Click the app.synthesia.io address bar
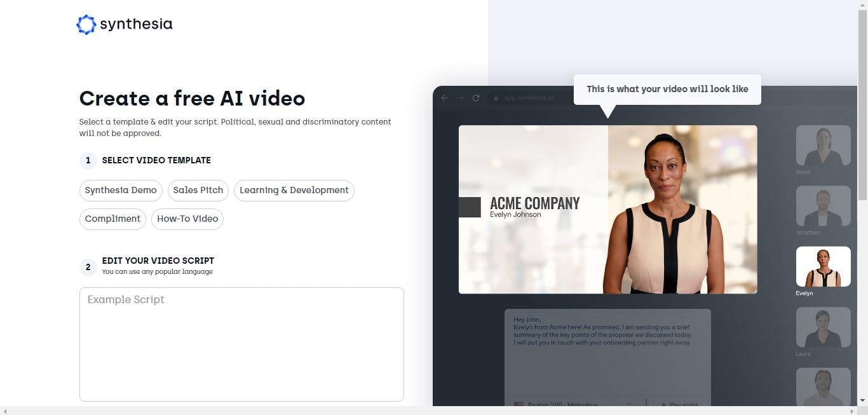 coord(529,98)
